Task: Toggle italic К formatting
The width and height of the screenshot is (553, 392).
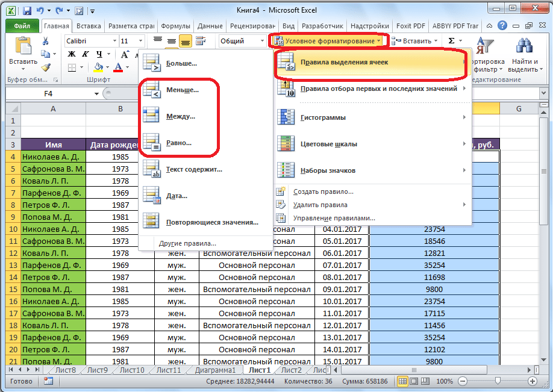Action: click(85, 54)
